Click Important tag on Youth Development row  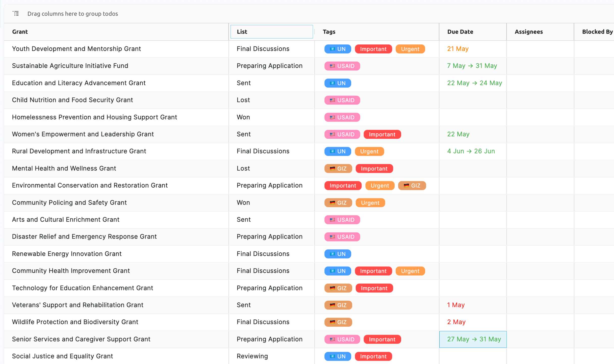coord(373,49)
